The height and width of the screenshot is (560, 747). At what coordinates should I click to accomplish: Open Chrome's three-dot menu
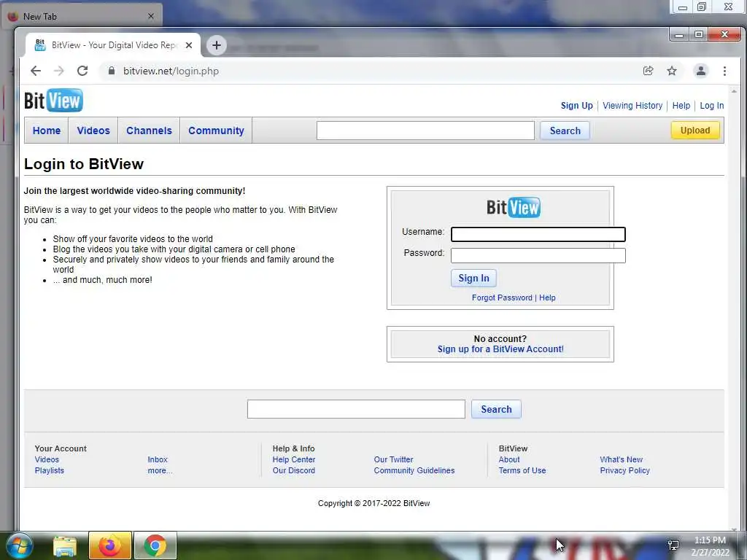coord(724,71)
